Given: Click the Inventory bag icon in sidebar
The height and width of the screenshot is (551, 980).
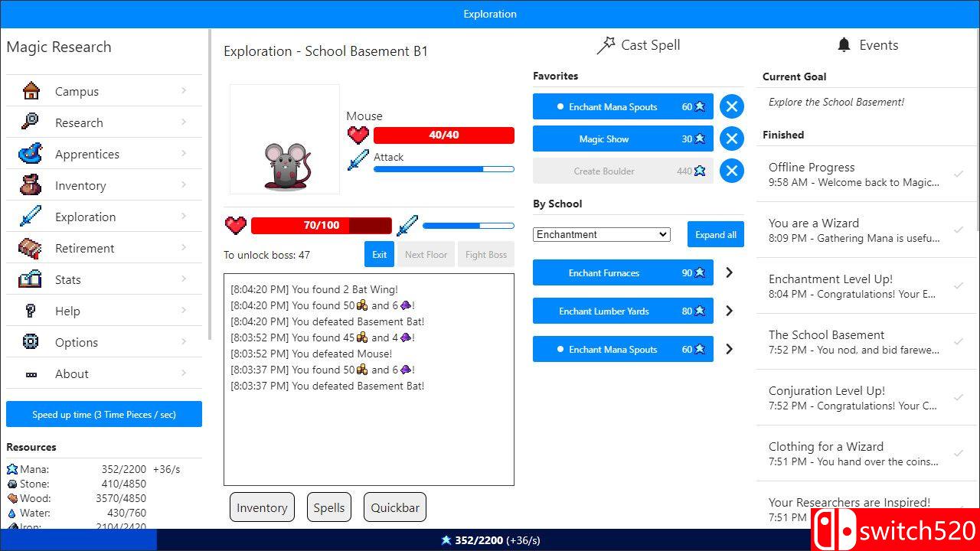Looking at the screenshot, I should point(31,185).
